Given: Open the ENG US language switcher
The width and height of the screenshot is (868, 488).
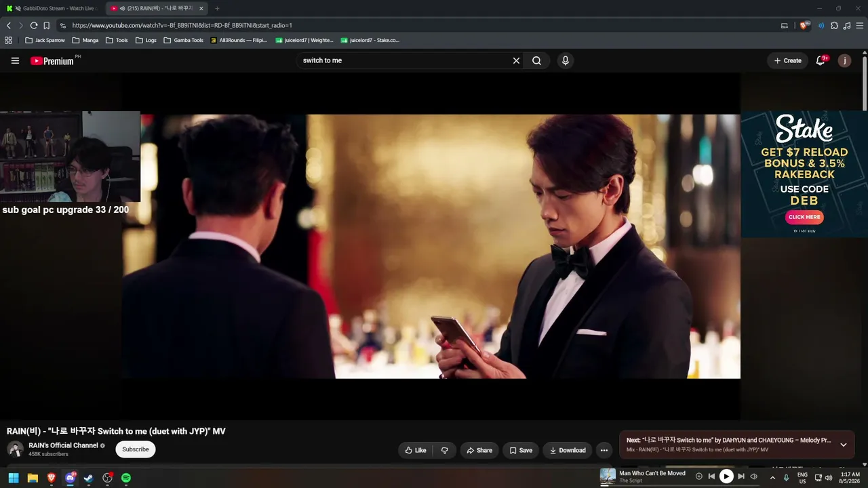Looking at the screenshot, I should pos(802,478).
